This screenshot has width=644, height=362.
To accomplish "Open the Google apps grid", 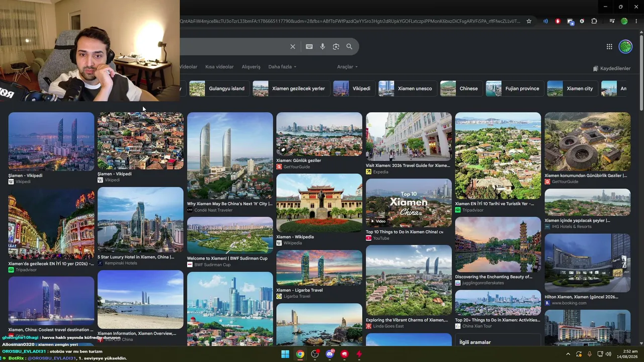I will point(609,47).
